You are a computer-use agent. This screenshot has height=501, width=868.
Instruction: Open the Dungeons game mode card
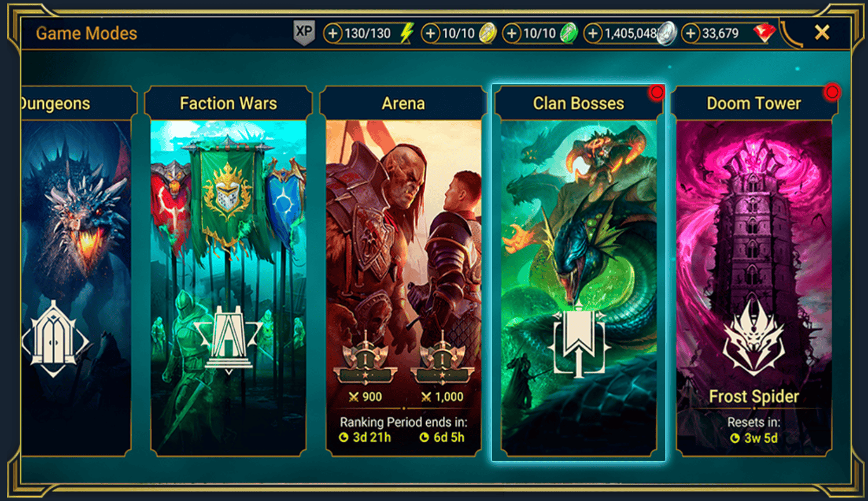click(x=76, y=272)
